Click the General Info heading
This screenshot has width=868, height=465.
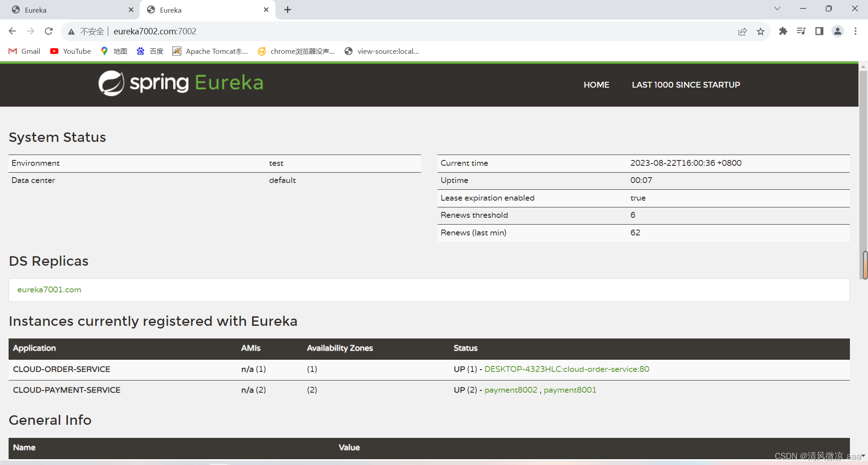[x=50, y=420]
